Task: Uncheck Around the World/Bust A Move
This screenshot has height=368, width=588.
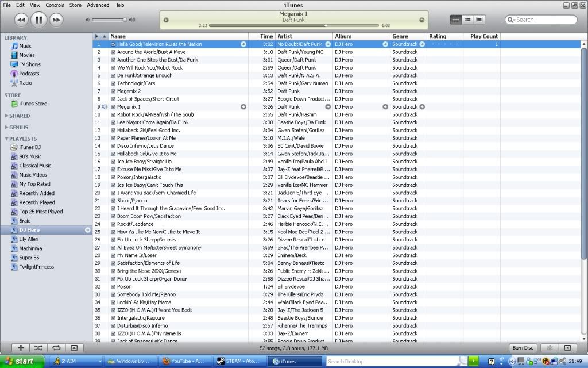Action: point(113,52)
